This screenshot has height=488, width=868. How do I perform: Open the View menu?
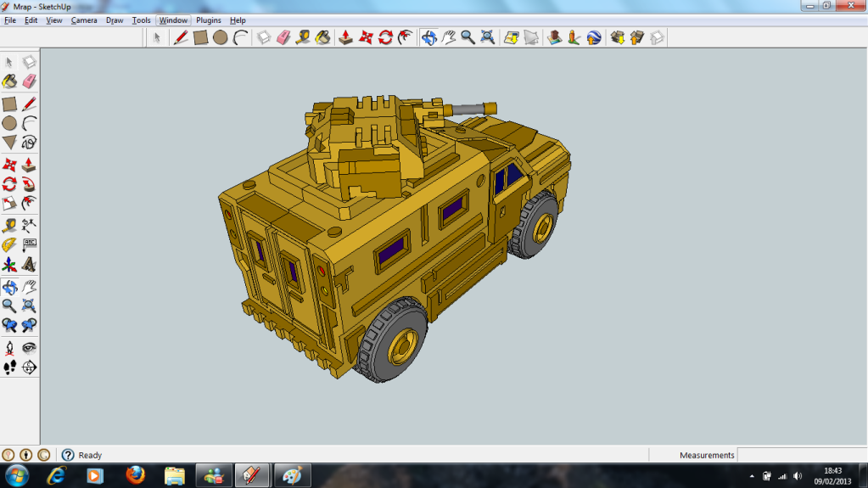point(53,20)
